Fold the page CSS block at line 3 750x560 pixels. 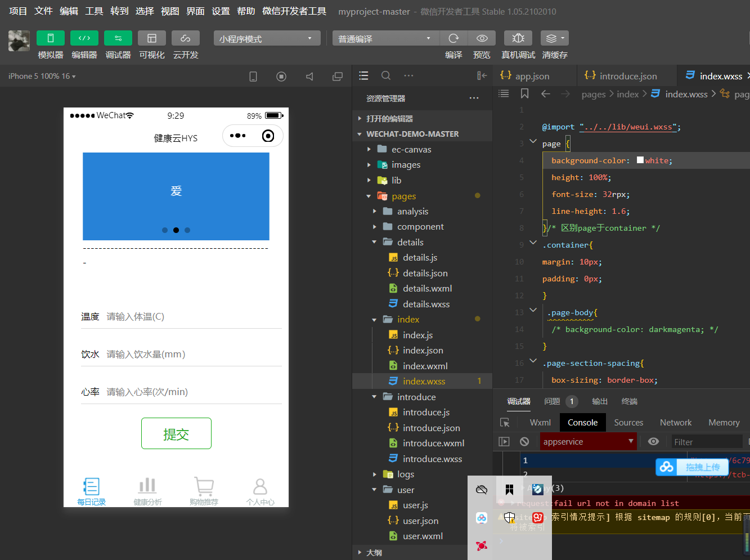click(533, 141)
